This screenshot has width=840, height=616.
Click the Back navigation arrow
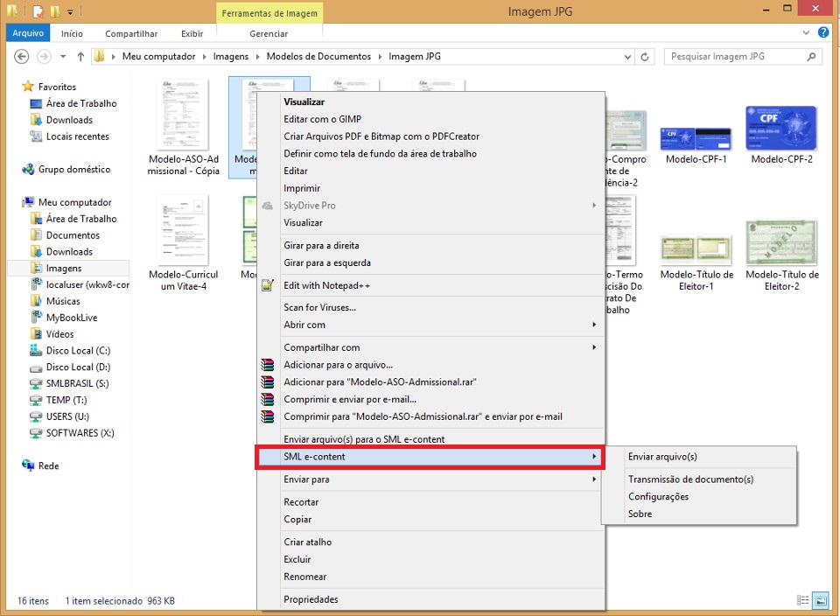coord(21,55)
